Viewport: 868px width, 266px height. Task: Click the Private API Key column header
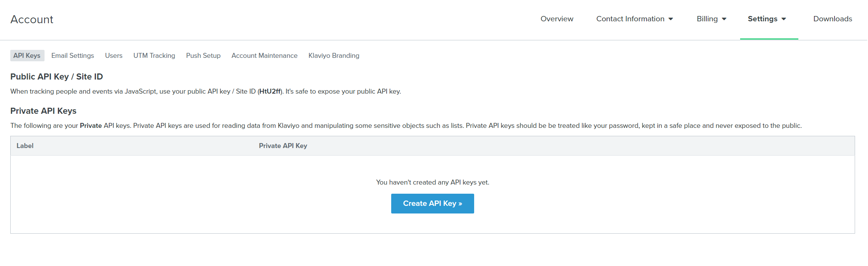[283, 146]
